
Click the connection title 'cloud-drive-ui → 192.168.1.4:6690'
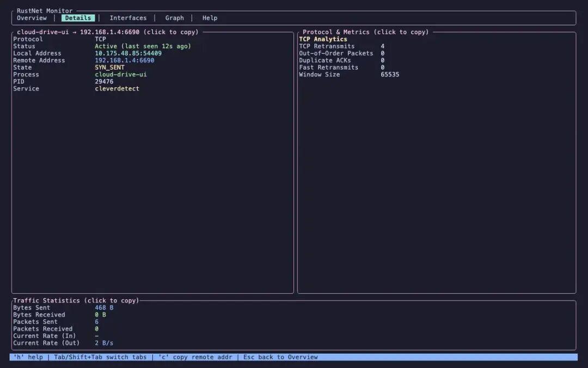(x=78, y=32)
